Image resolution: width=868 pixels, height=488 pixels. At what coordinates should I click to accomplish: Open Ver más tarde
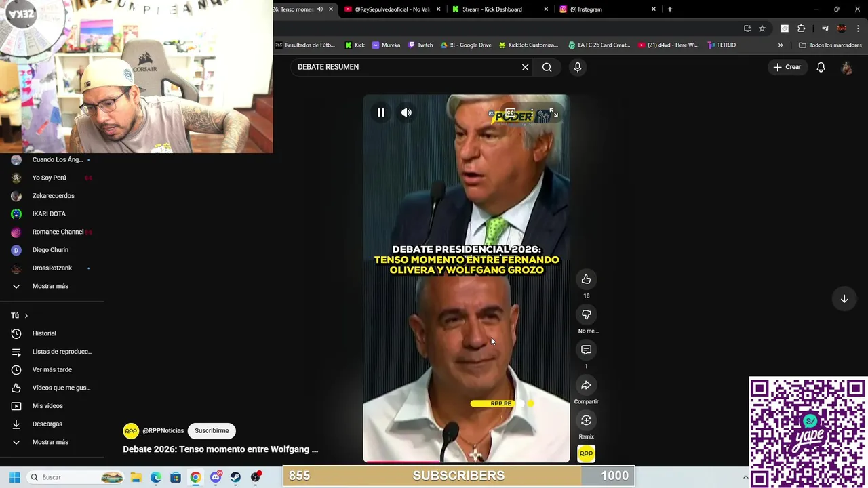tap(52, 369)
